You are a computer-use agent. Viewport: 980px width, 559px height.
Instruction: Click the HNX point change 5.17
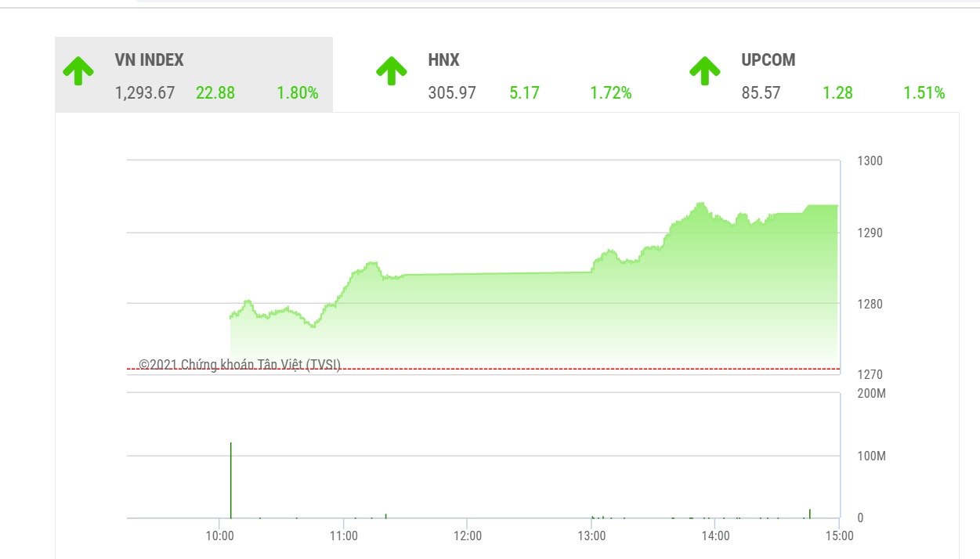[524, 93]
